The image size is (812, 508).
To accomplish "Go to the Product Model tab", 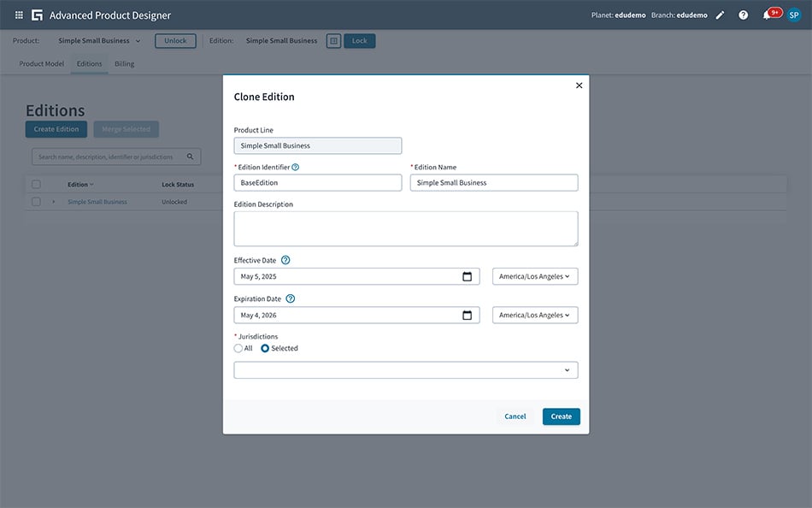I will (42, 64).
